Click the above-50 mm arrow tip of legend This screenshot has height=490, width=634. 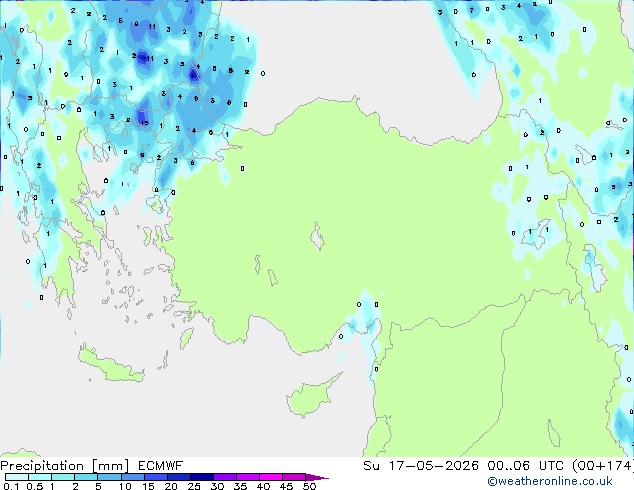pyautogui.click(x=317, y=477)
